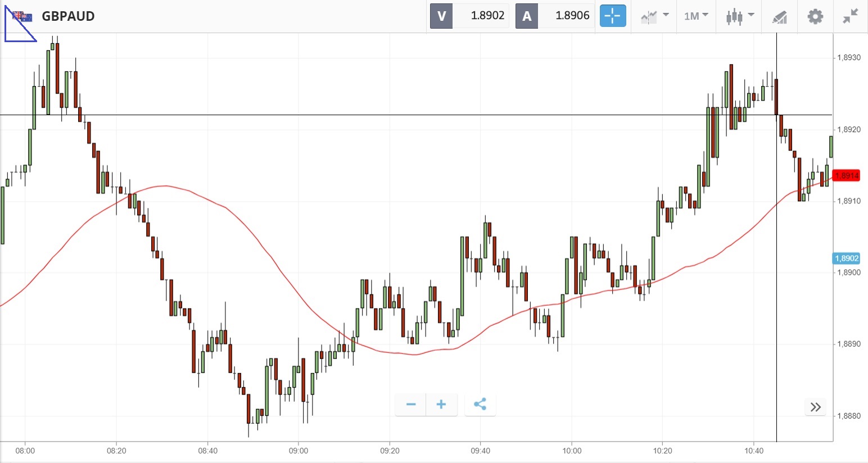Image resolution: width=868 pixels, height=463 pixels.
Task: Click the 10:20 time axis label
Action: click(x=663, y=451)
